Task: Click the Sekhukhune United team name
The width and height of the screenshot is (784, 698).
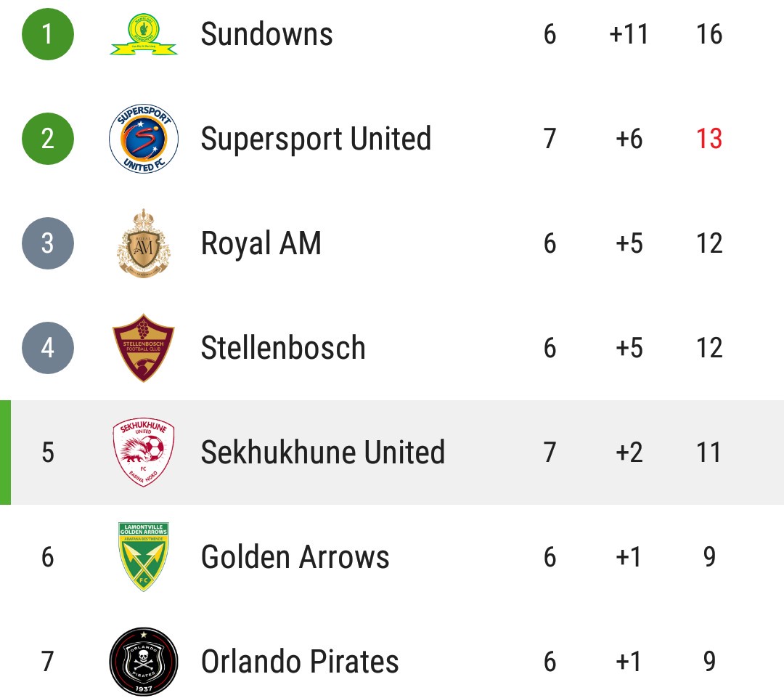Action: tap(323, 453)
